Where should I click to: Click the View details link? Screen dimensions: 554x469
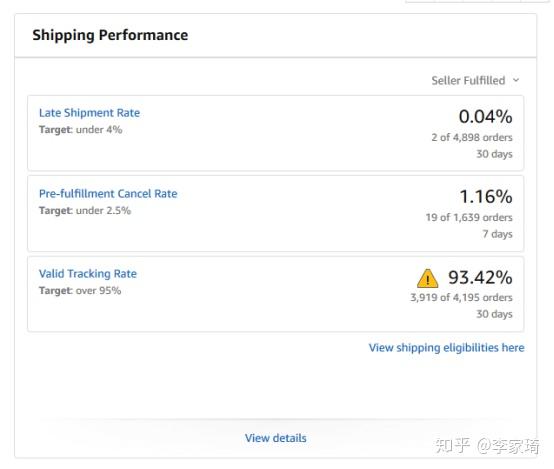276,438
